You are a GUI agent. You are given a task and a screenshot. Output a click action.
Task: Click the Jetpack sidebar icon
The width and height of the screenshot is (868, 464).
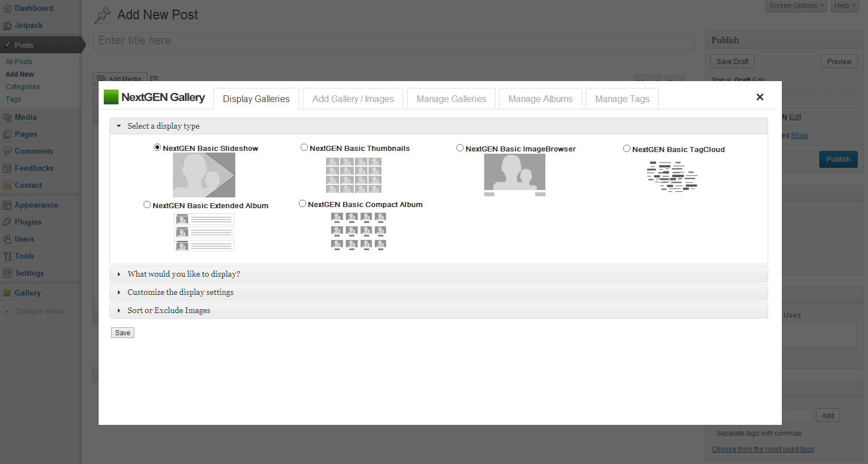7,26
